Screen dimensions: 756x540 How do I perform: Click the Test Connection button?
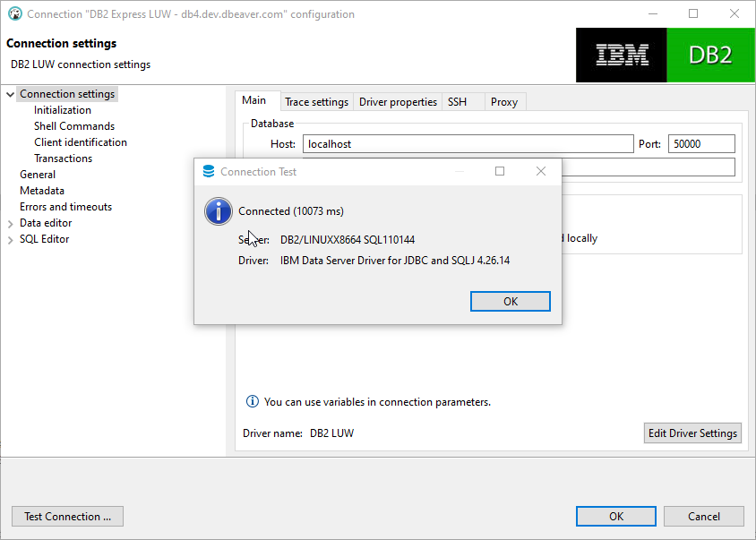pyautogui.click(x=67, y=516)
